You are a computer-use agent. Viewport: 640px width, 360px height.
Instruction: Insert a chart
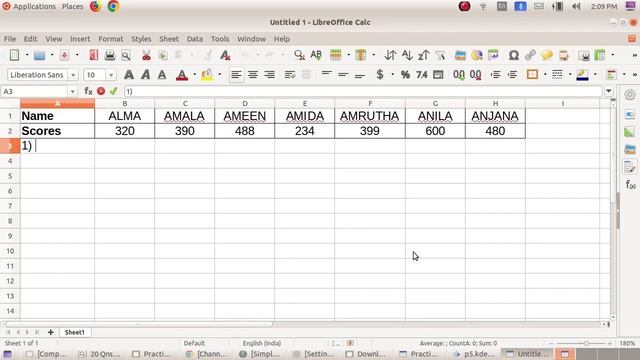[x=477, y=55]
